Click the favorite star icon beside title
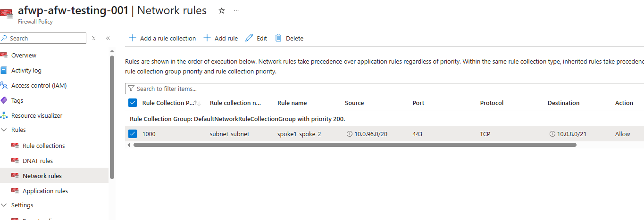The width and height of the screenshot is (644, 220). (222, 11)
